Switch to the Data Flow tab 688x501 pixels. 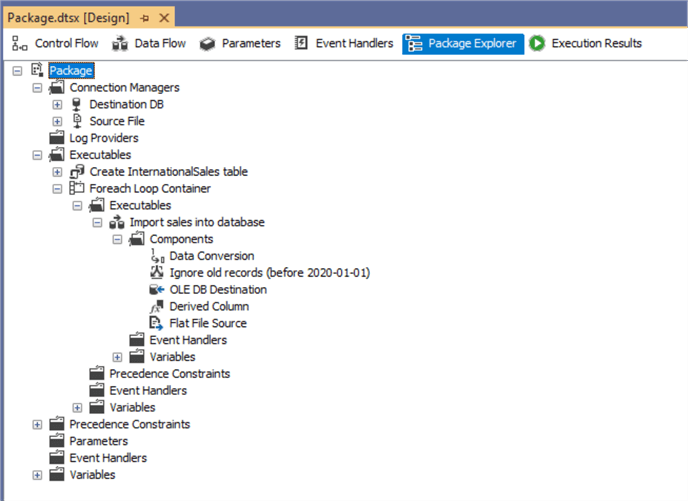click(149, 43)
